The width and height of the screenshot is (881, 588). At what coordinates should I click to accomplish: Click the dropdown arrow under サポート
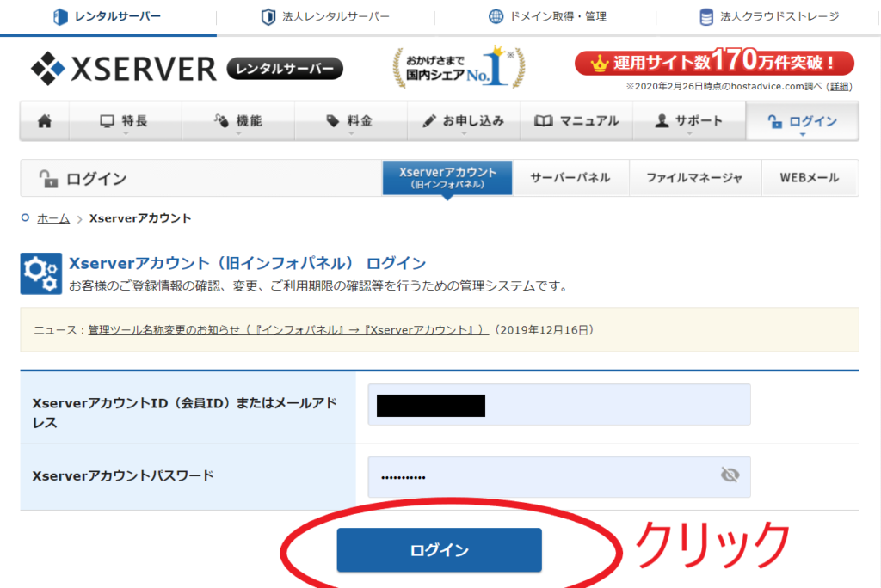[689, 133]
